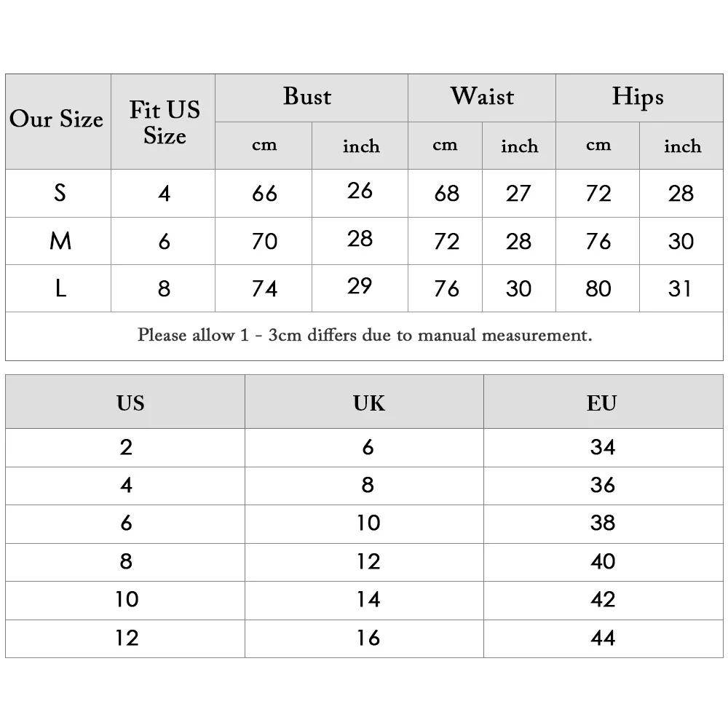Select EU size 34 cell

(604, 448)
